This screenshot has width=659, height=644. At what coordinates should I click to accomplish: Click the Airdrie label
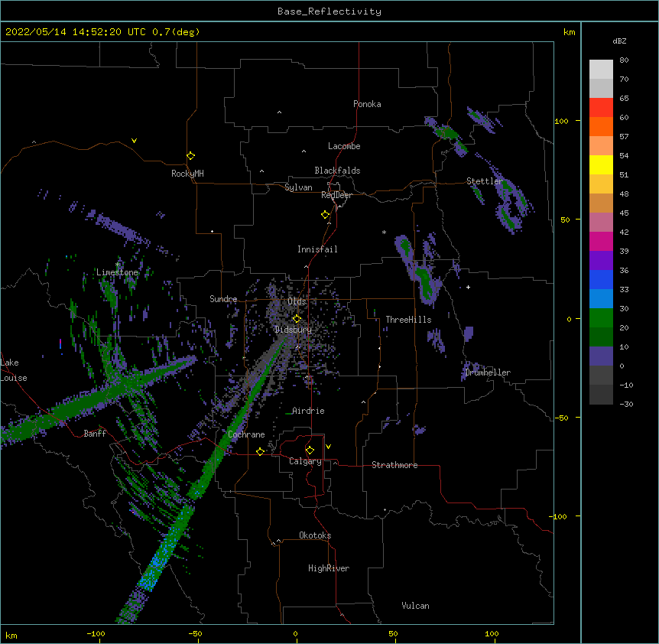308,411
